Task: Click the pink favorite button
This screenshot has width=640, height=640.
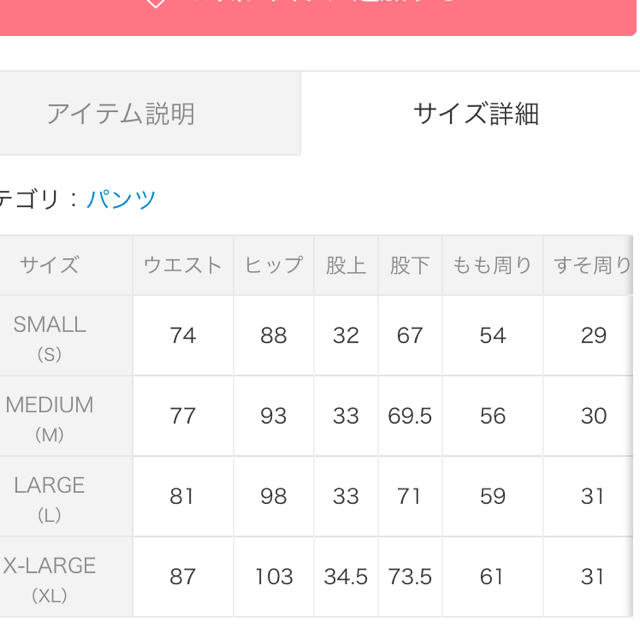Action: [318, 17]
